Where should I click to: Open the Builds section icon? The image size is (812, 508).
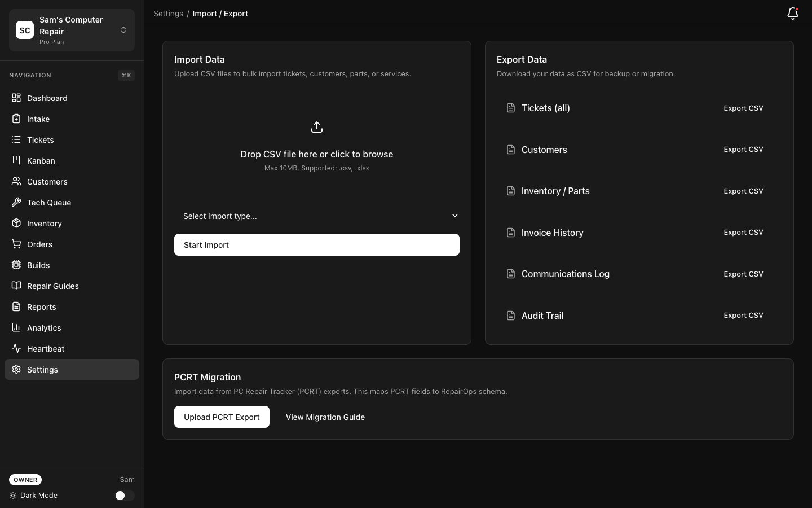pos(16,265)
